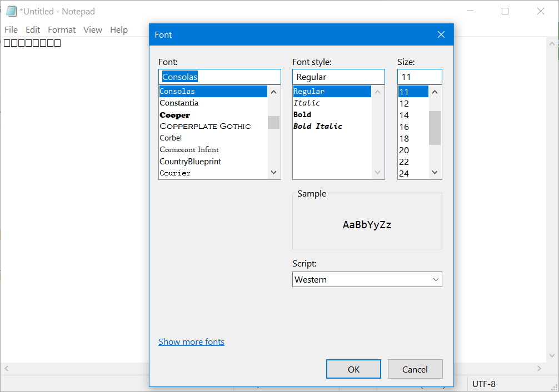
Task: Click the Font style input field
Action: pos(339,77)
